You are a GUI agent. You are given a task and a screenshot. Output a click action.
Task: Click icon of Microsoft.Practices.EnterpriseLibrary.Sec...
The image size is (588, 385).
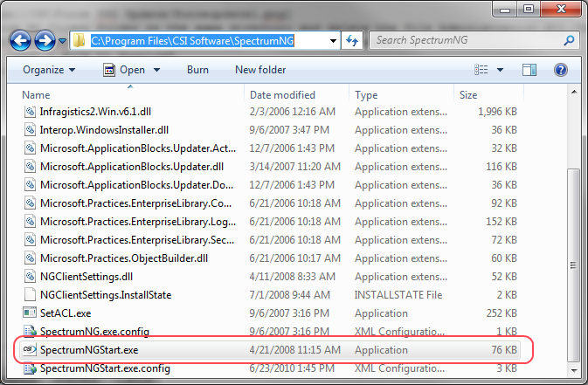[30, 240]
